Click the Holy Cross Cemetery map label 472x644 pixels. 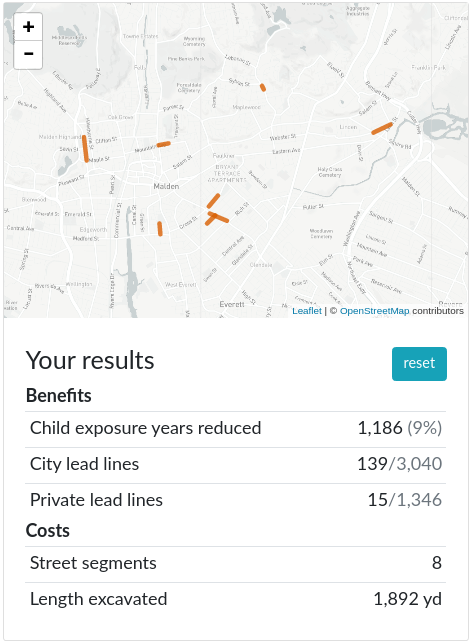[x=329, y=172]
